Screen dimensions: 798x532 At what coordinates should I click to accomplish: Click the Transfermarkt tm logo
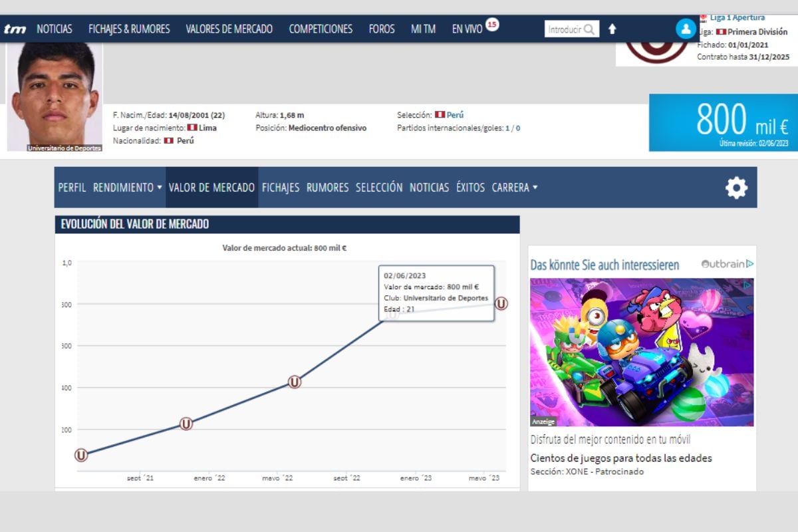(15, 29)
